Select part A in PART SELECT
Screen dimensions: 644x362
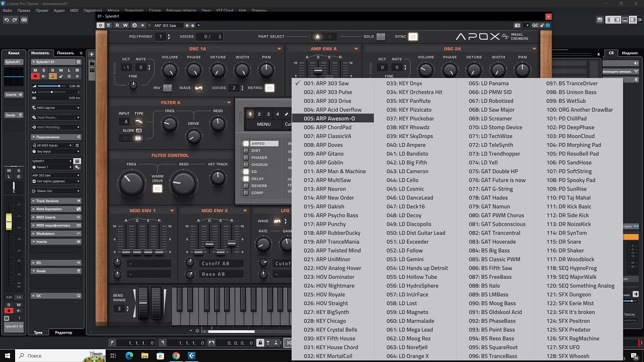point(318,37)
